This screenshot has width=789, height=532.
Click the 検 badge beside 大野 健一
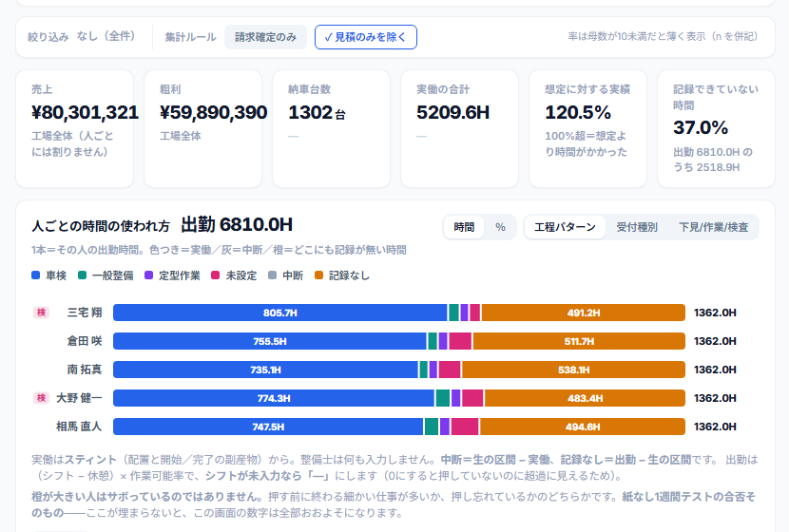(41, 398)
